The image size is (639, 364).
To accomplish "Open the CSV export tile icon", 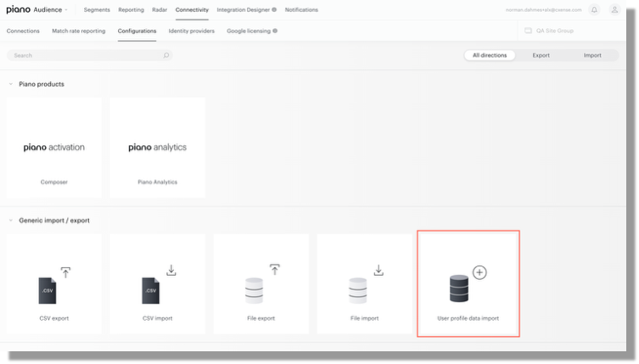I will point(53,285).
